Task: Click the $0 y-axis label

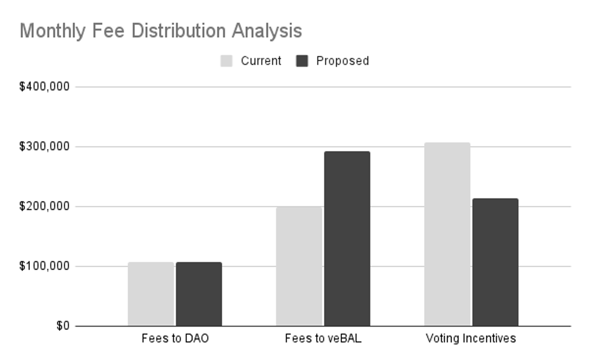Action: pyautogui.click(x=63, y=326)
